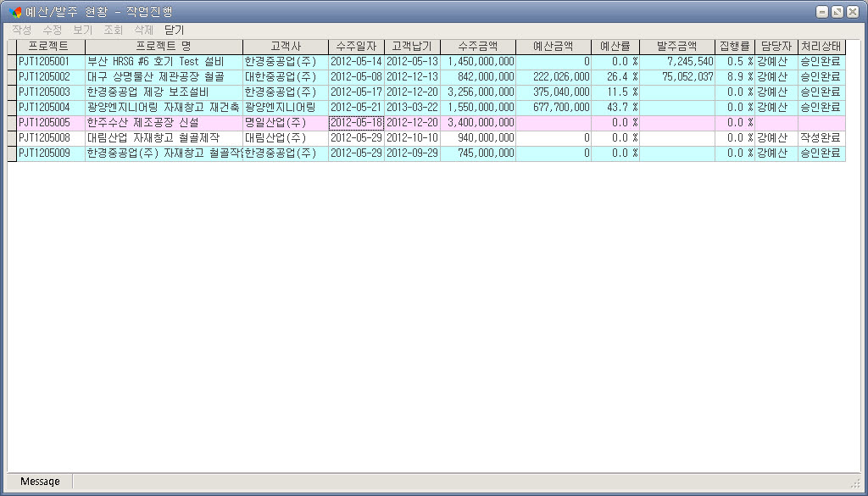This screenshot has width=868, height=496.
Task: Click the 예산률 column header
Action: (615, 47)
